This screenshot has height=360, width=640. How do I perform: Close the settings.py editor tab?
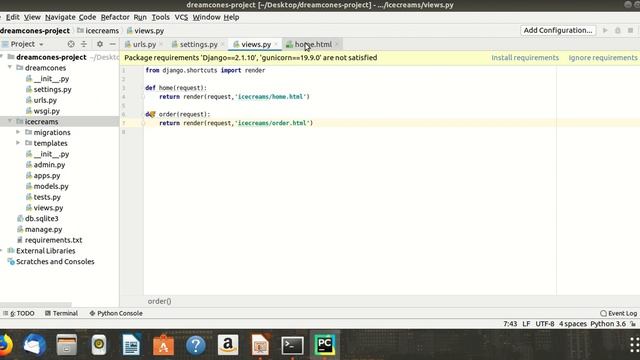click(222, 44)
